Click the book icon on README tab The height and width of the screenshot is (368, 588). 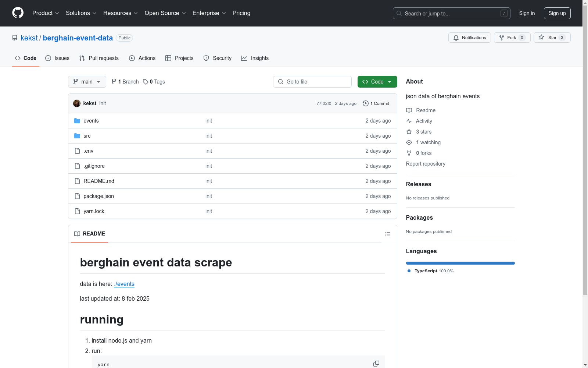[x=77, y=234]
